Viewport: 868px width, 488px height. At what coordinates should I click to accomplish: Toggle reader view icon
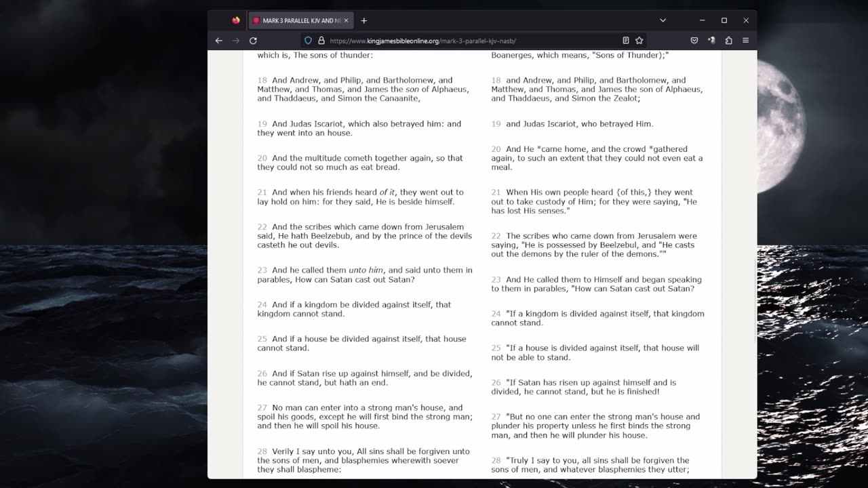[625, 41]
